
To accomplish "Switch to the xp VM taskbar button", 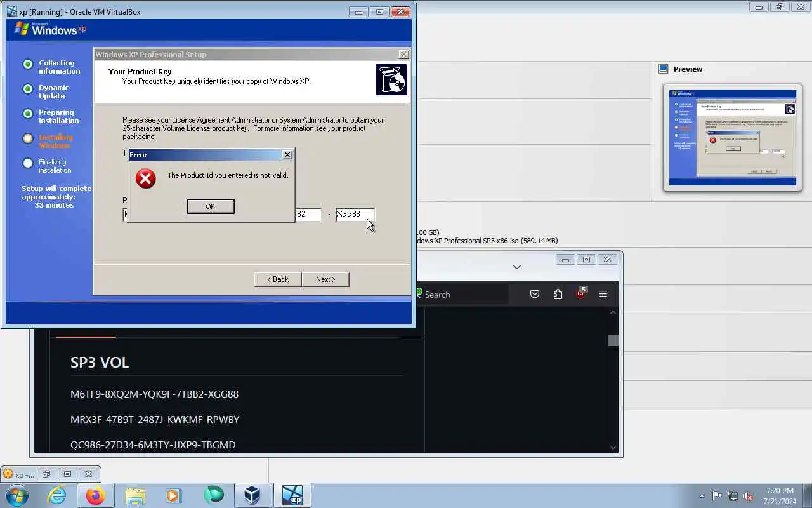I will [x=292, y=495].
